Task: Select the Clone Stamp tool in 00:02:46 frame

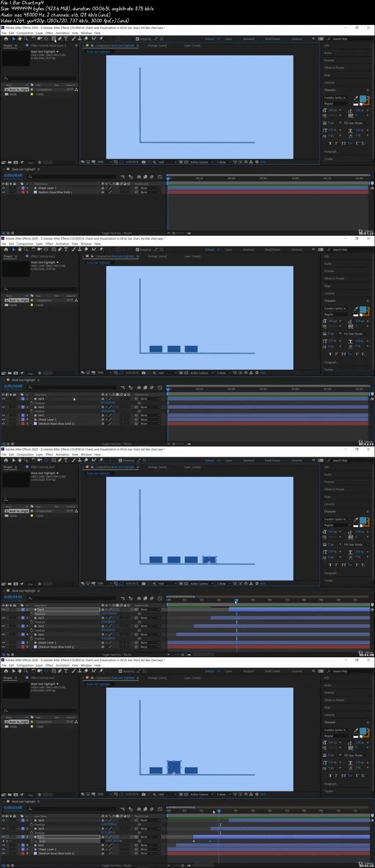Action: (79, 249)
